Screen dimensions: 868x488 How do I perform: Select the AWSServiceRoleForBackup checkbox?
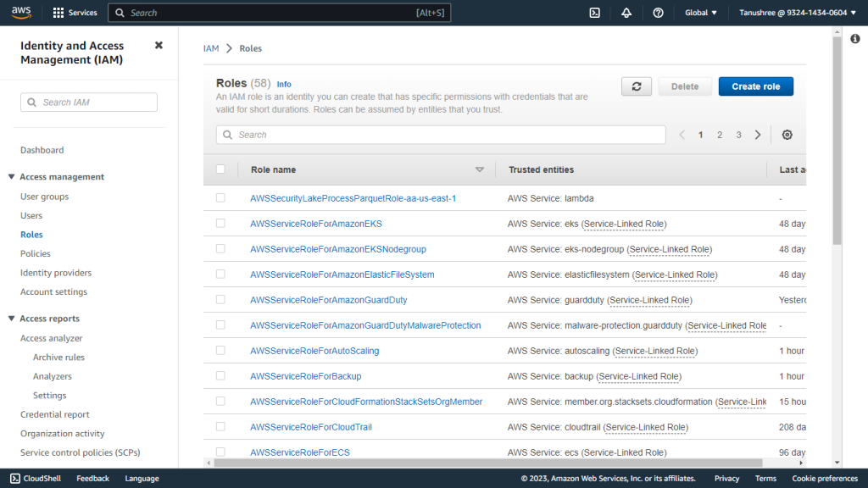tap(220, 375)
